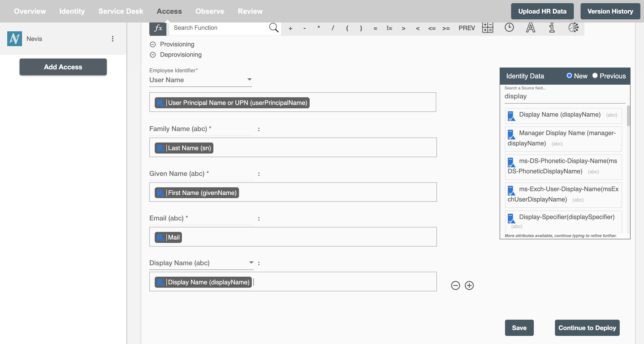The width and height of the screenshot is (644, 344).
Task: Save the attribute mapping
Action: [519, 328]
